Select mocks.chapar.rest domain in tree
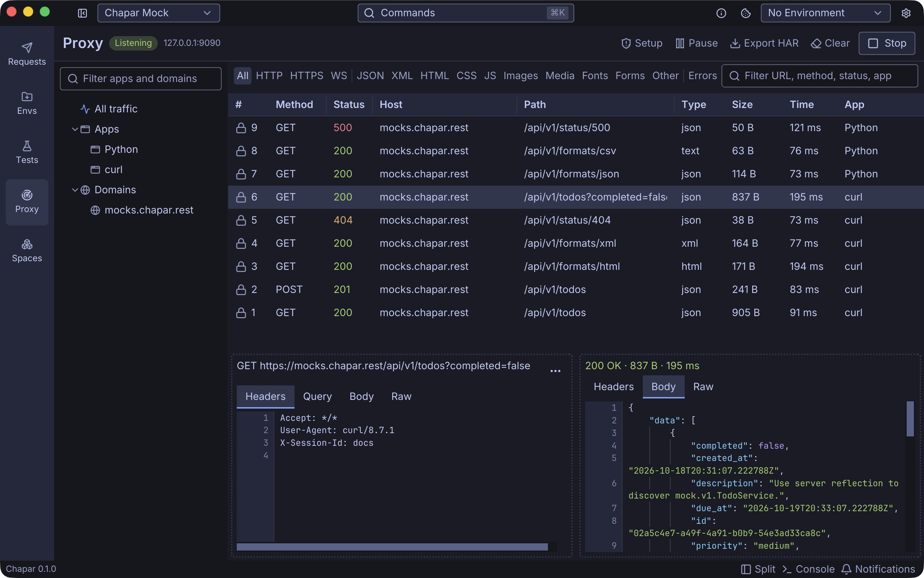924x578 pixels. pos(142,210)
